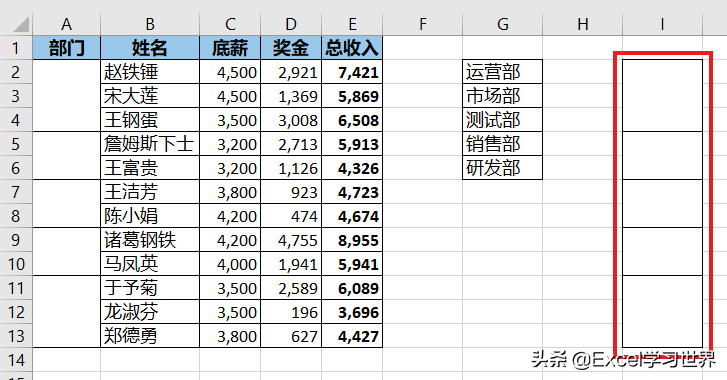The image size is (727, 380).
Task: Select bonus value 2,921
Action: pyautogui.click(x=291, y=72)
